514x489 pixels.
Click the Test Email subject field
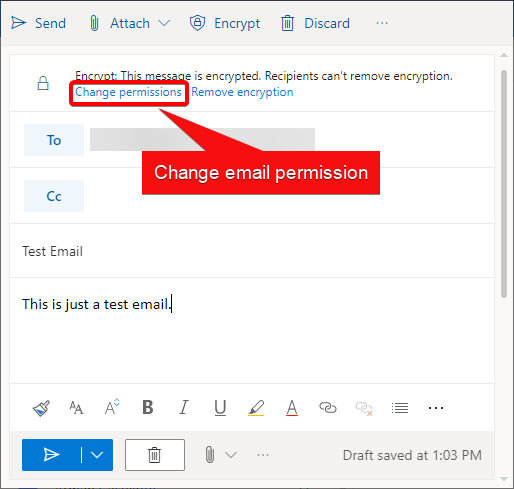pos(252,251)
